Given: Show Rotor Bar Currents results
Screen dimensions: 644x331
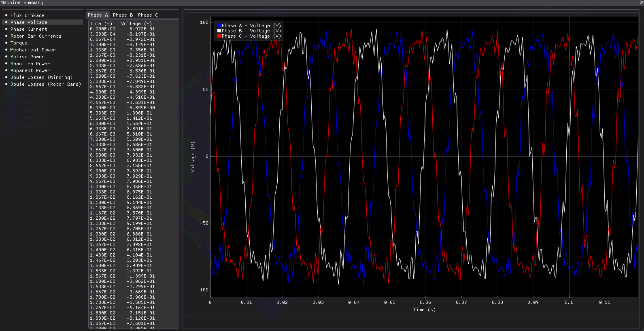Looking at the screenshot, I should 36,36.
